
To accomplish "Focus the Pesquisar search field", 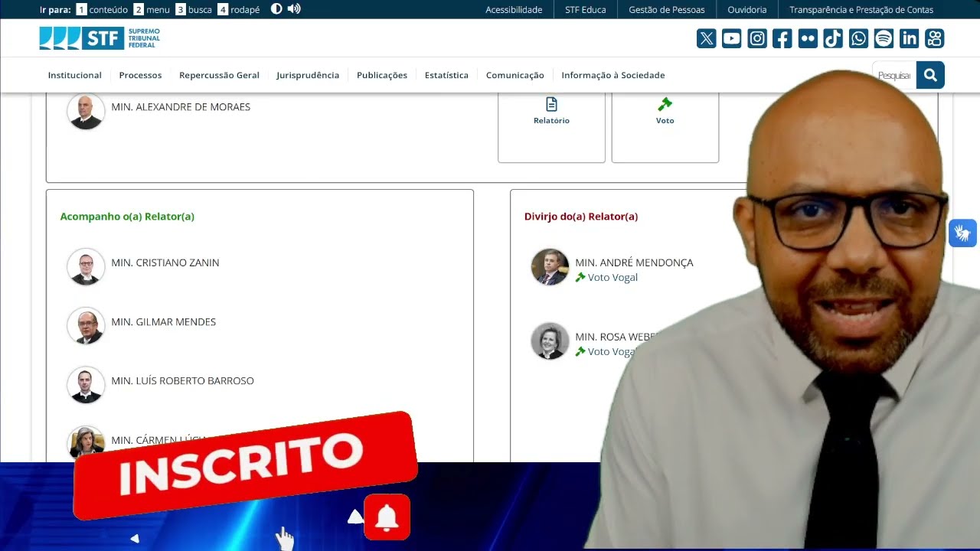I will 894,75.
